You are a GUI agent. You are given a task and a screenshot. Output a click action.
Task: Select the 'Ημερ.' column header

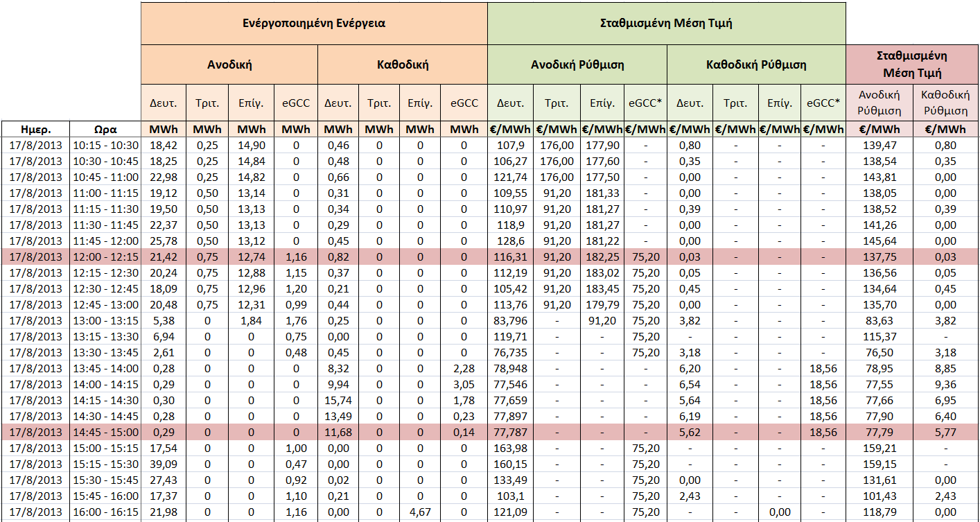[x=35, y=130]
